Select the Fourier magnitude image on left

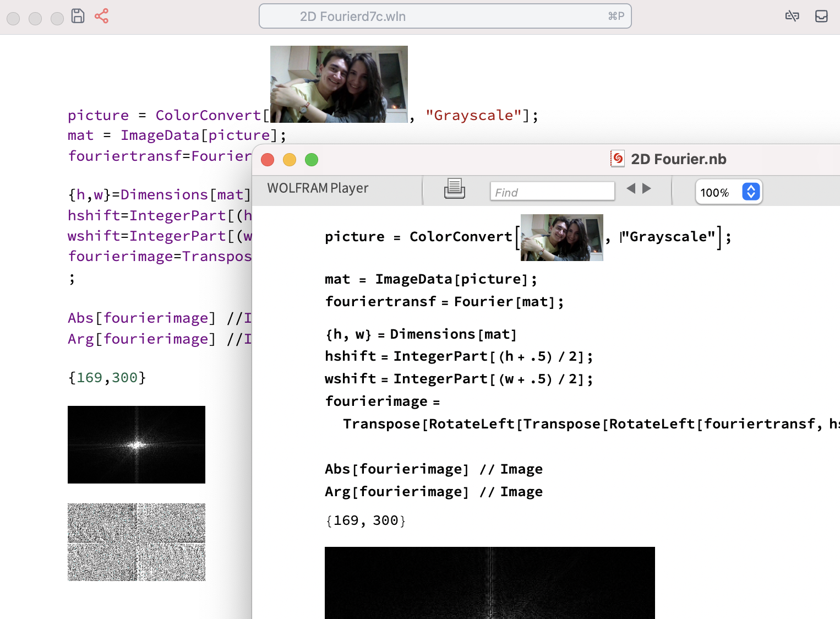click(136, 444)
